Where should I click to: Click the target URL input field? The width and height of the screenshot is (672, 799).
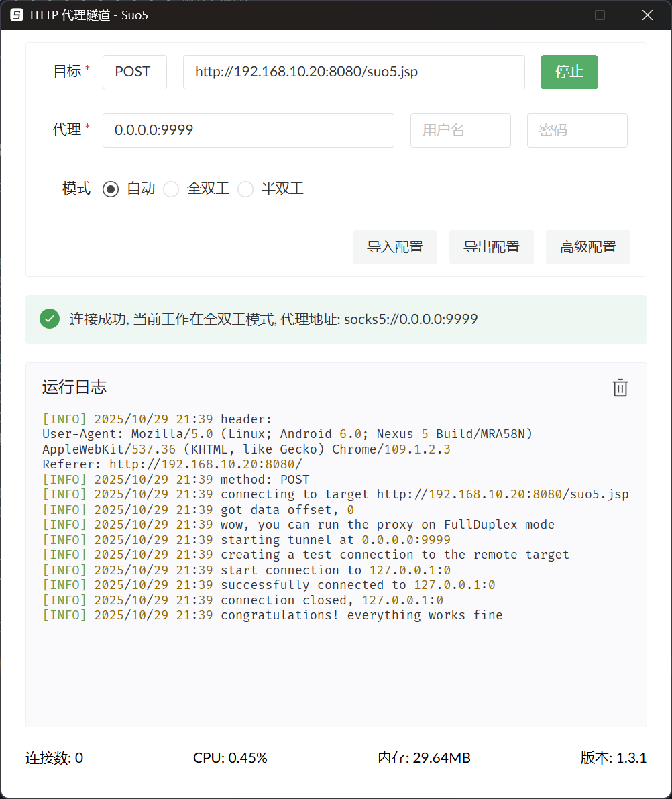pos(353,72)
